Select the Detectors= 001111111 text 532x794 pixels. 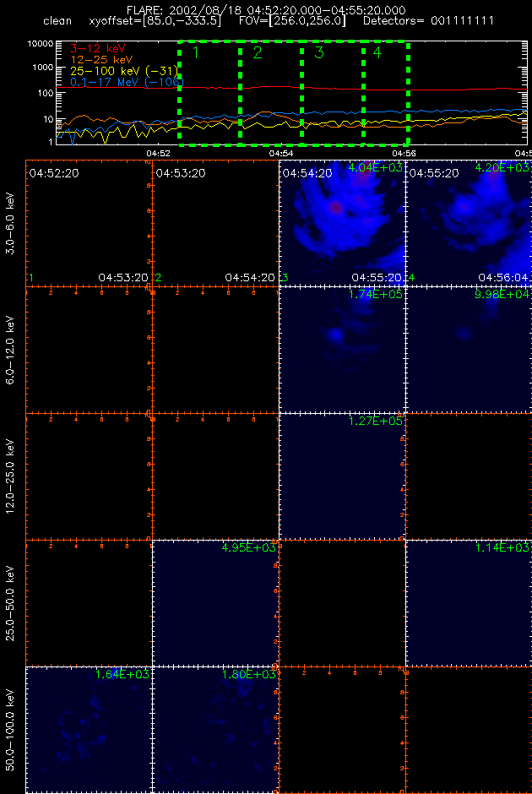[428, 22]
